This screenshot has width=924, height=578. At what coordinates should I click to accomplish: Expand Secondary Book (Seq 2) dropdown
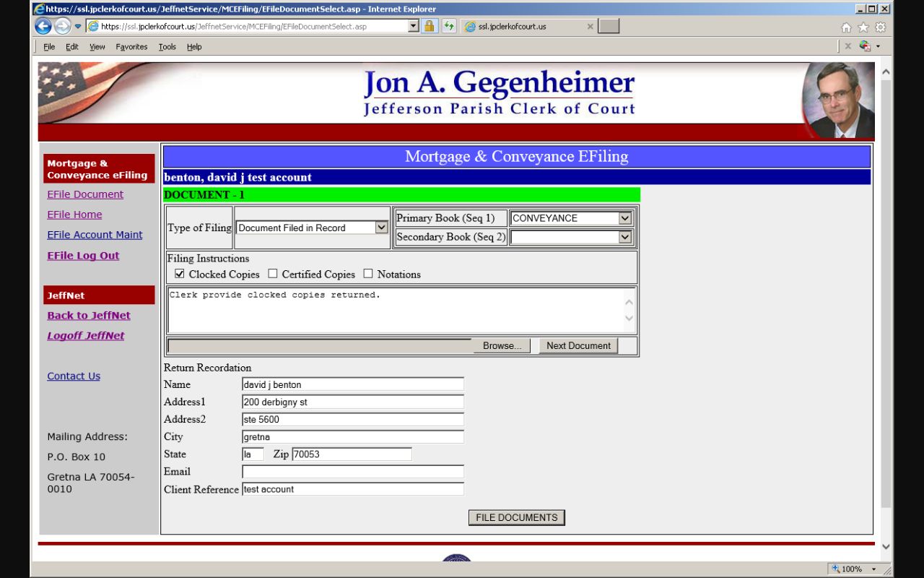click(625, 237)
